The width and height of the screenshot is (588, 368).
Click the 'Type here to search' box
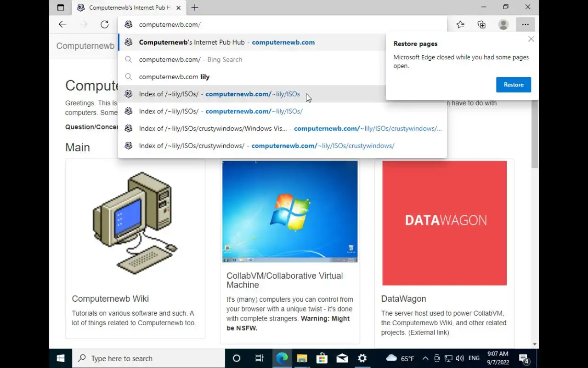point(148,358)
